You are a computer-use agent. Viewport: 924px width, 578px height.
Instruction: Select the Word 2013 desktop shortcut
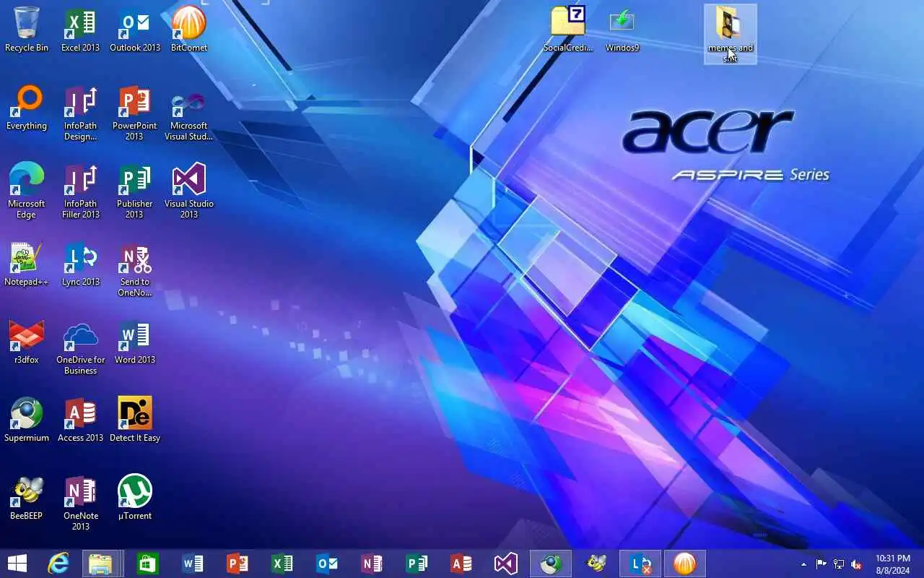135,341
